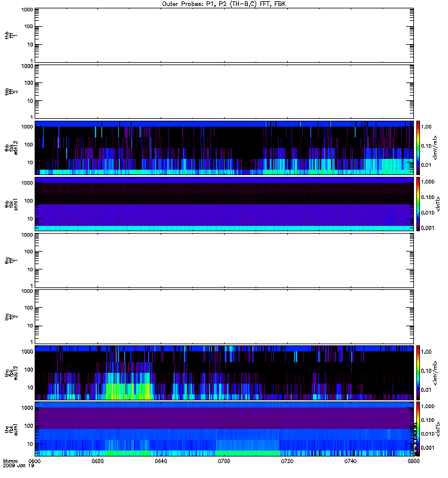Click the "<|mV/m|>" unit label beside thc edc12 color bar
Screen dimensions: 448x478
coord(435,372)
